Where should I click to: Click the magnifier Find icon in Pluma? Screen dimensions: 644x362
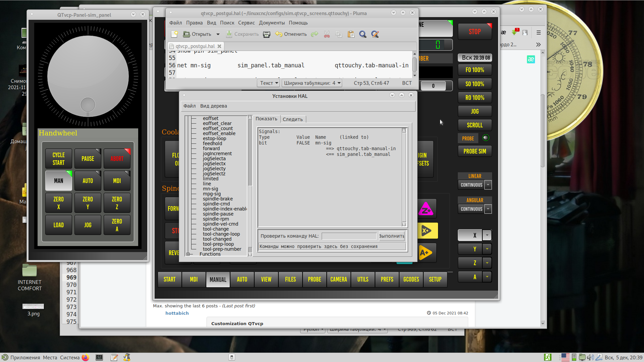click(x=363, y=34)
